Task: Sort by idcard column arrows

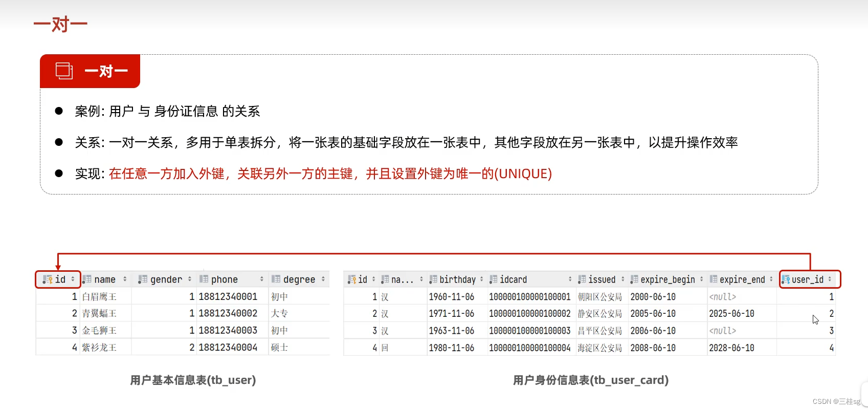Action: point(570,279)
